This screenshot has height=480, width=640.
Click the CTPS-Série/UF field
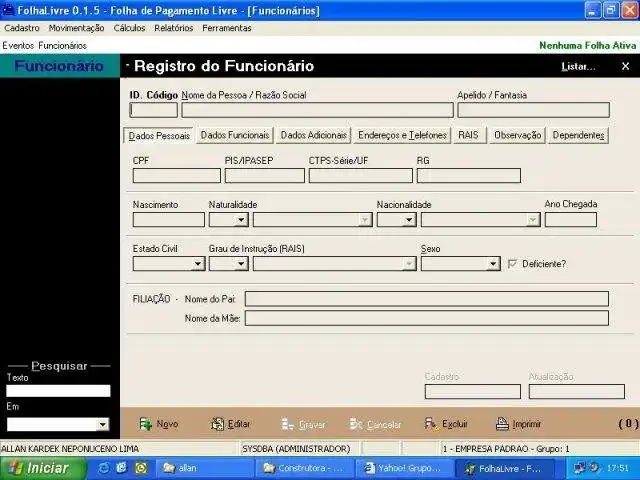[x=360, y=176]
